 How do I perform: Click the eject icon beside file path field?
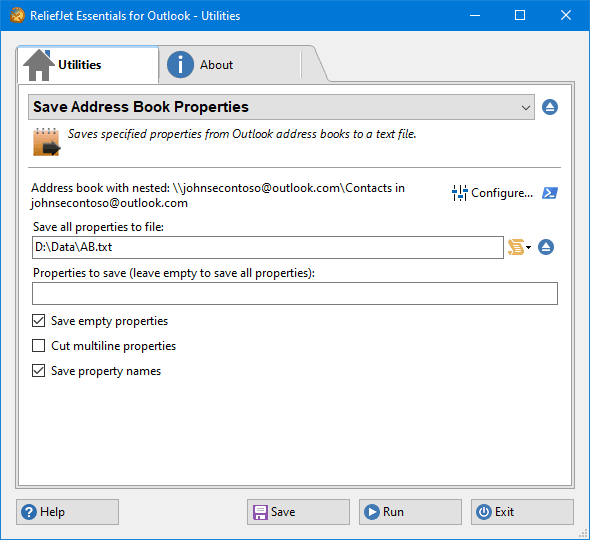(546, 247)
